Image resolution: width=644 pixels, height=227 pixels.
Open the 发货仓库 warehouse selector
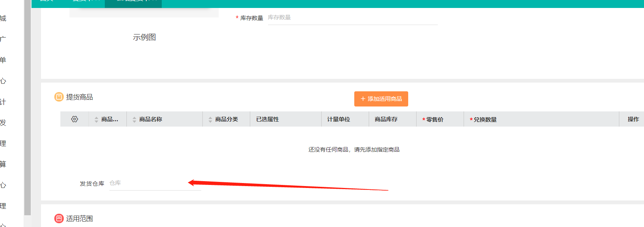(155, 183)
